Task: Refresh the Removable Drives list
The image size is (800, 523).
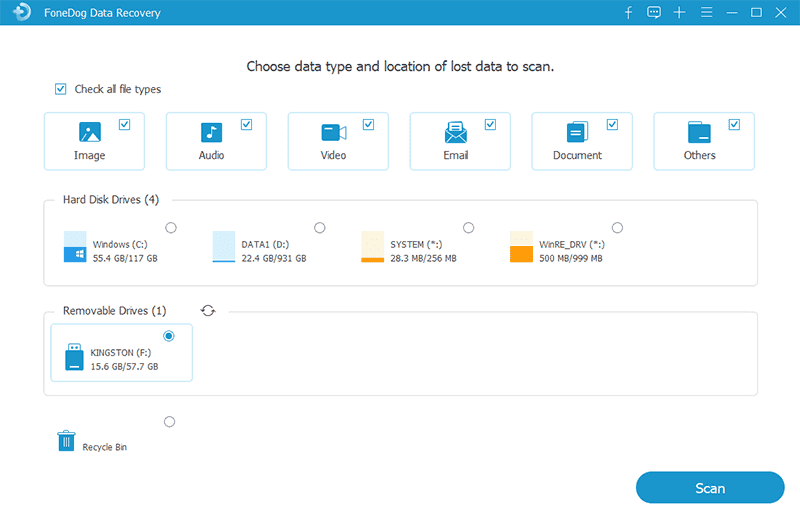Action: [x=208, y=311]
